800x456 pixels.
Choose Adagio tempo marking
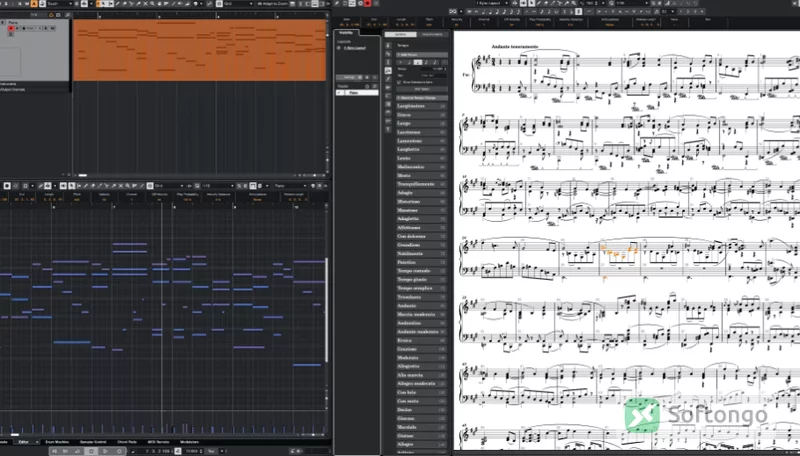(x=421, y=193)
